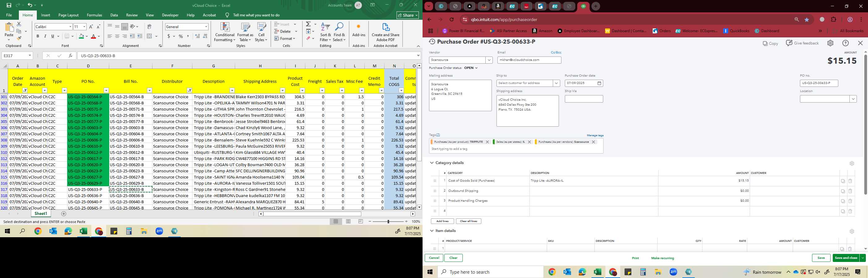Add a new sheet with plus icon
Image resolution: width=868 pixels, height=278 pixels.
[64, 214]
